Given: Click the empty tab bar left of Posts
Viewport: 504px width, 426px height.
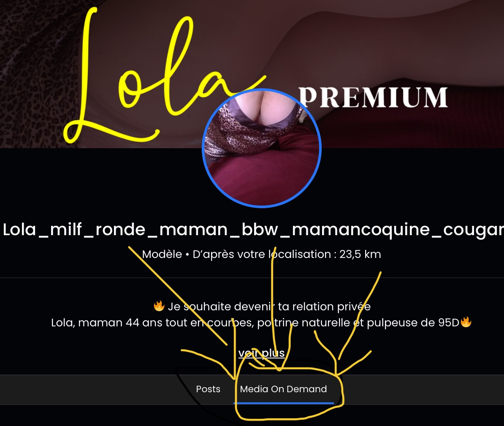Looking at the screenshot, I should click(96, 389).
